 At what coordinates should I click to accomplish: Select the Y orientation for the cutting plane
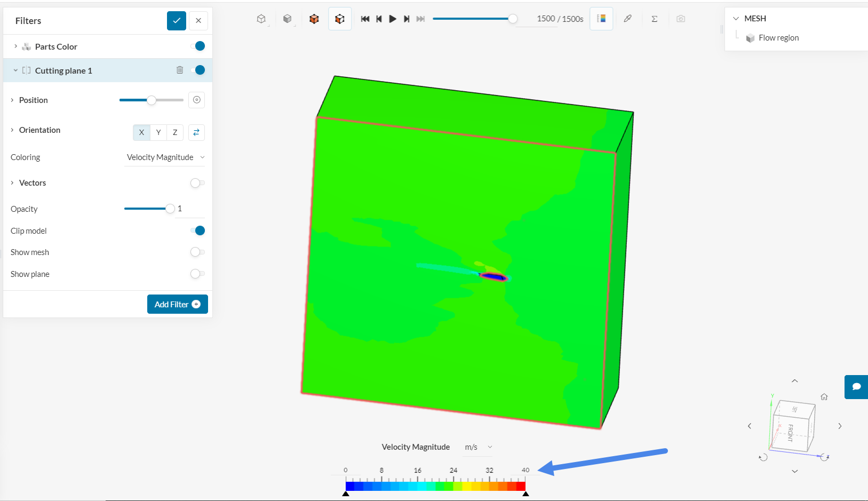tap(158, 132)
